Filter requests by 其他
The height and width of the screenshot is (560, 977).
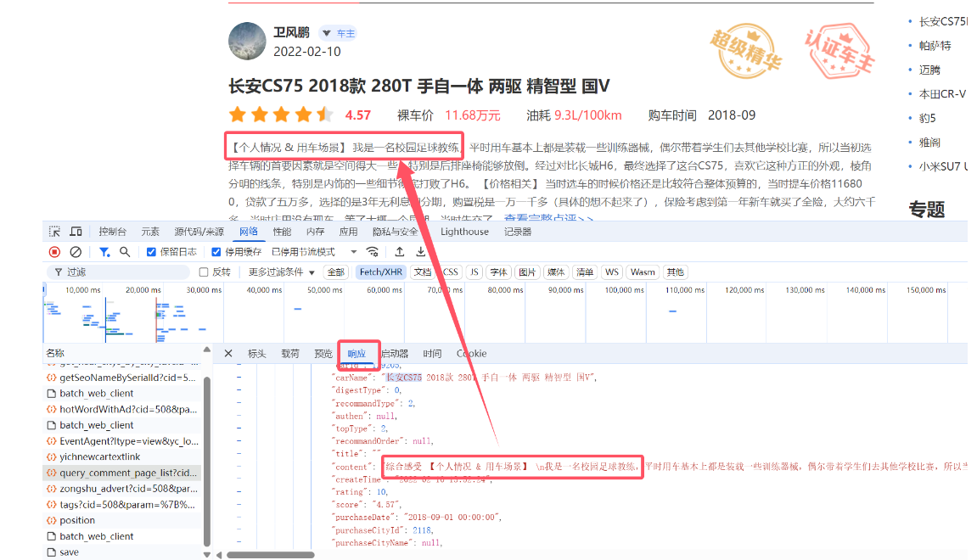click(675, 272)
